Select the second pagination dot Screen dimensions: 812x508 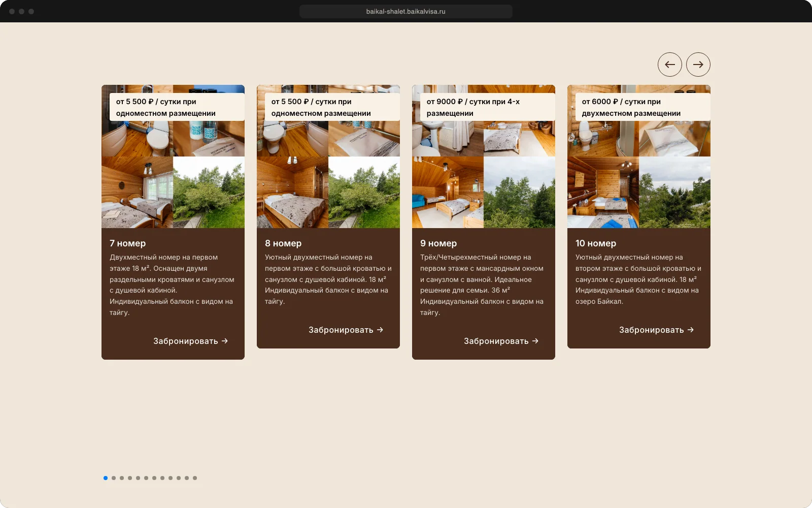(114, 478)
